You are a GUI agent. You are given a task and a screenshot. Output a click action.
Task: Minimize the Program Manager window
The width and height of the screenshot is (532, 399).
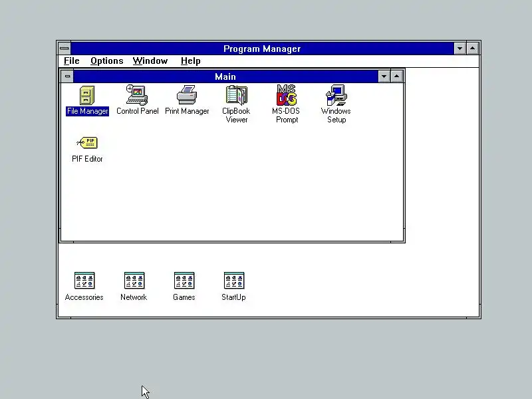tap(460, 49)
